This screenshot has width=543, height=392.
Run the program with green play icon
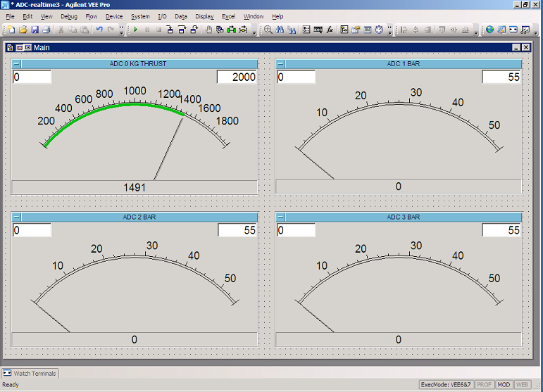135,30
